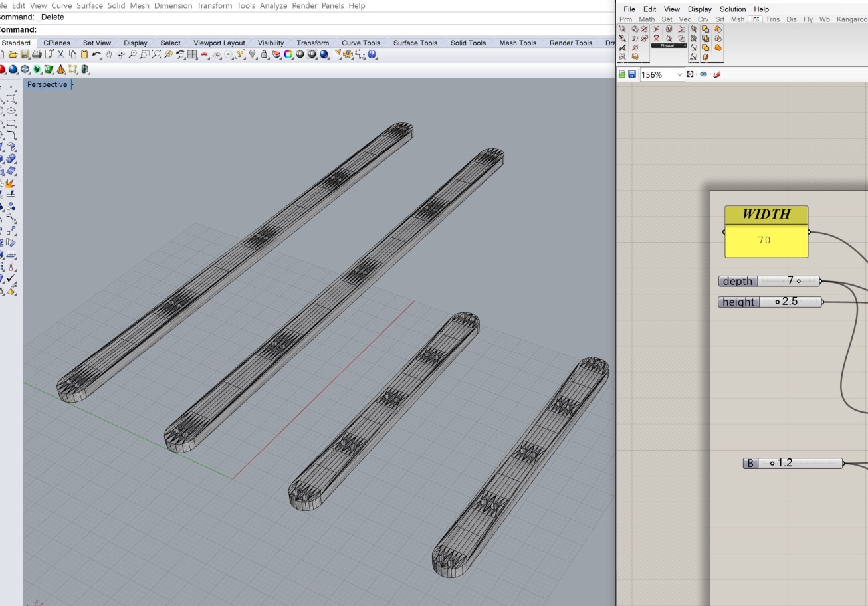Viewport: 868px width, 606px height.
Task: Click the B number slider
Action: [793, 463]
